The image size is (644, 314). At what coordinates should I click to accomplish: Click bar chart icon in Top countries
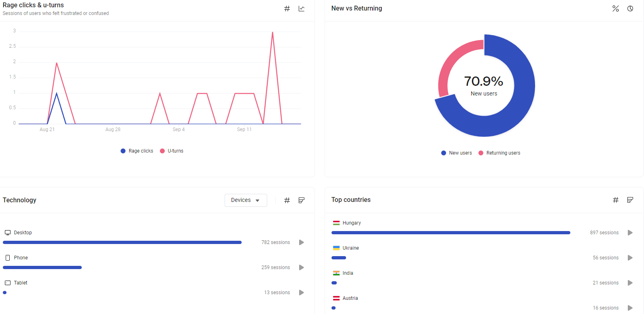pos(630,200)
